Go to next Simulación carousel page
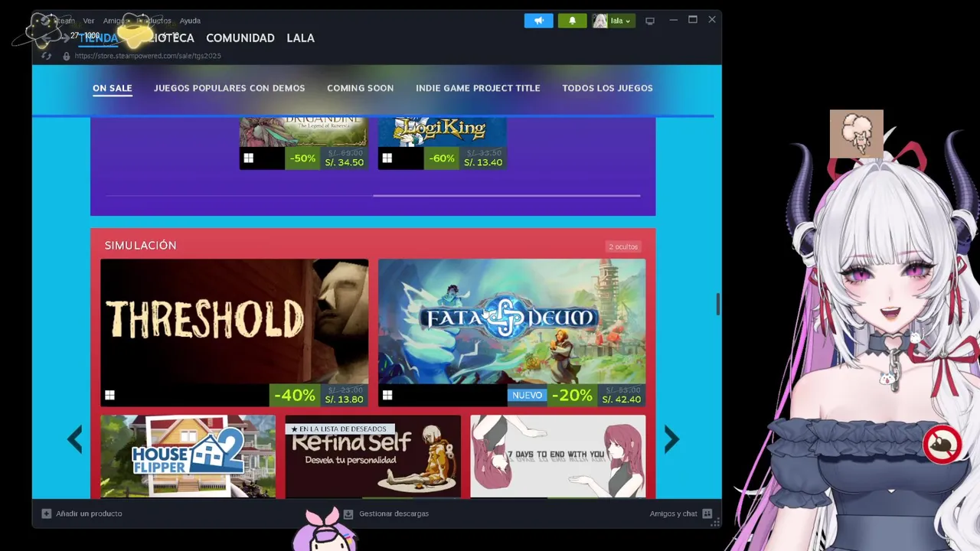The image size is (980, 551). coord(671,439)
